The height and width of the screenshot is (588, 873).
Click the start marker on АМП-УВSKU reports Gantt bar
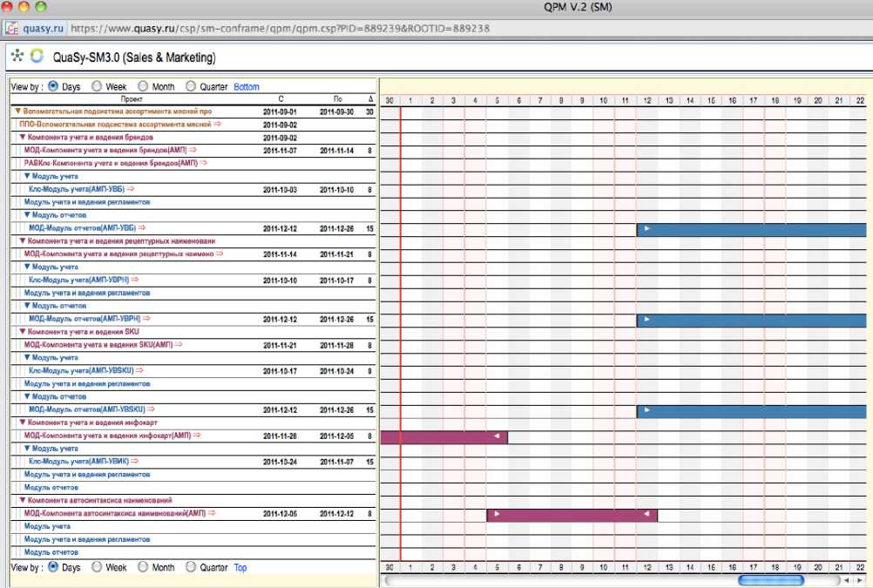pyautogui.click(x=647, y=409)
